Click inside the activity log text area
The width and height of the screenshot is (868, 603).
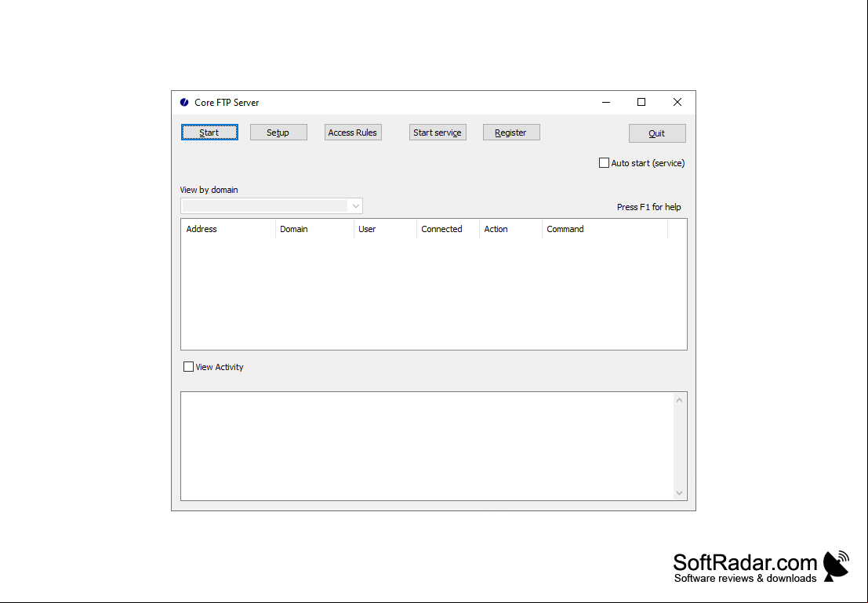(427, 446)
